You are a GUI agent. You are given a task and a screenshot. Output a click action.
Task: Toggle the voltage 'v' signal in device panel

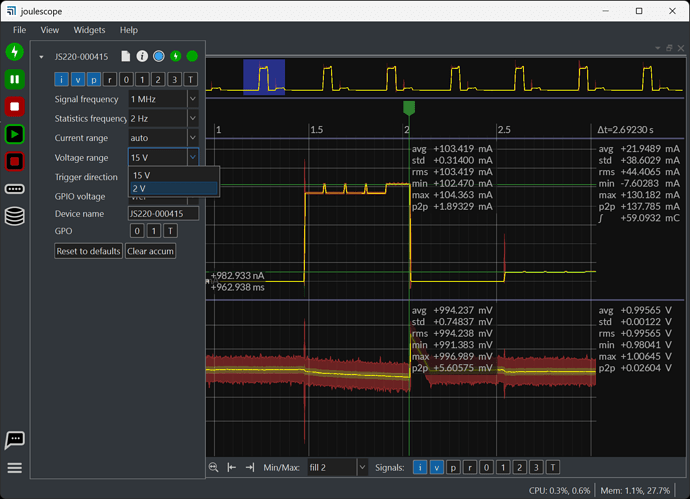[77, 80]
